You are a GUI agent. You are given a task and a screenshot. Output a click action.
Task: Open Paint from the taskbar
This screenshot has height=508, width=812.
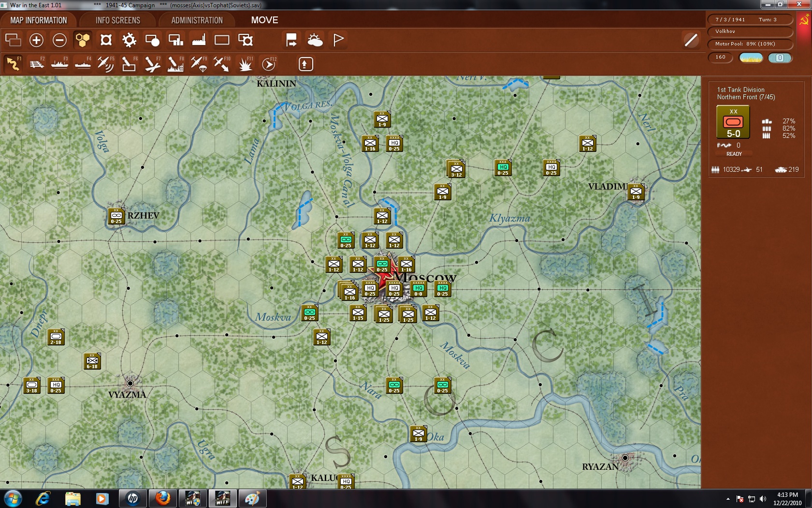click(x=252, y=499)
